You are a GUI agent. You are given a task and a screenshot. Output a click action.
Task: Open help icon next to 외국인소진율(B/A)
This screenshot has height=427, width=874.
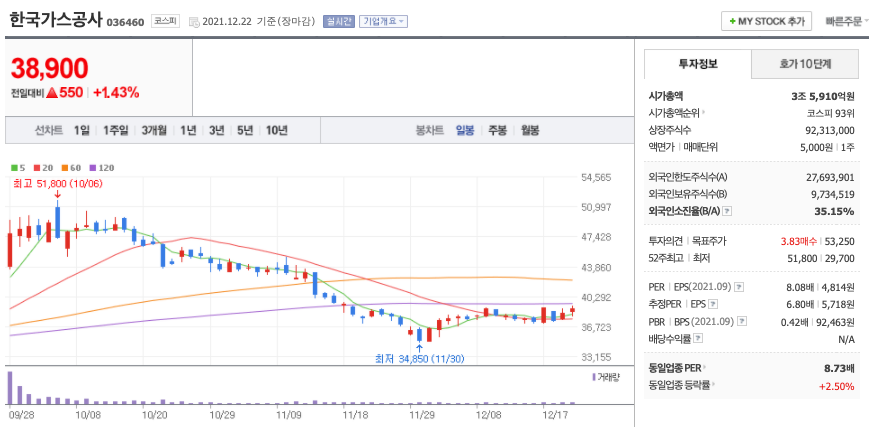[x=727, y=211]
